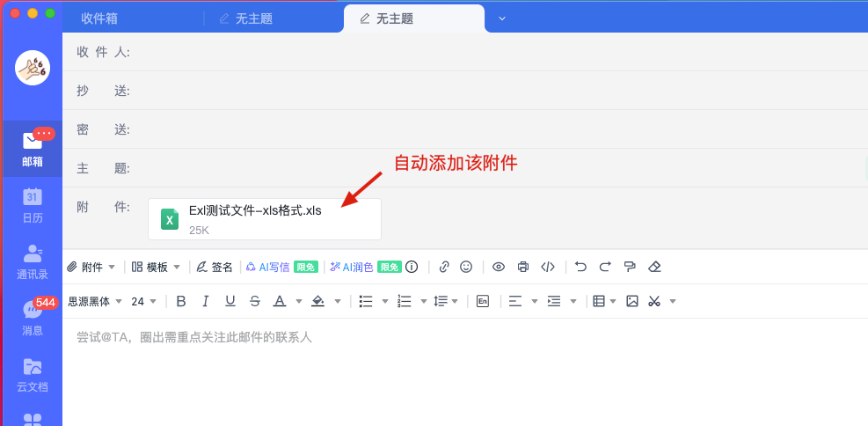
Task: Click the print icon in toolbar
Action: tap(523, 267)
